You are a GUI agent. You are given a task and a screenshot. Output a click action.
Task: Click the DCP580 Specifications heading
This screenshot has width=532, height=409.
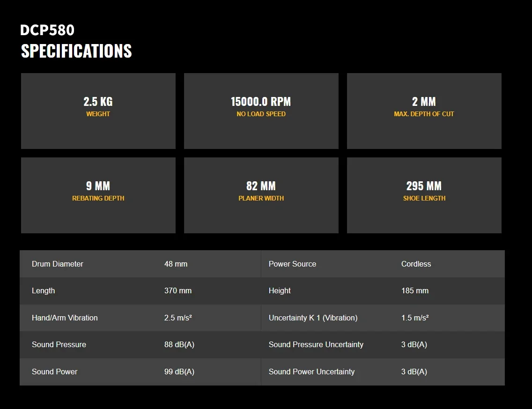(76, 41)
